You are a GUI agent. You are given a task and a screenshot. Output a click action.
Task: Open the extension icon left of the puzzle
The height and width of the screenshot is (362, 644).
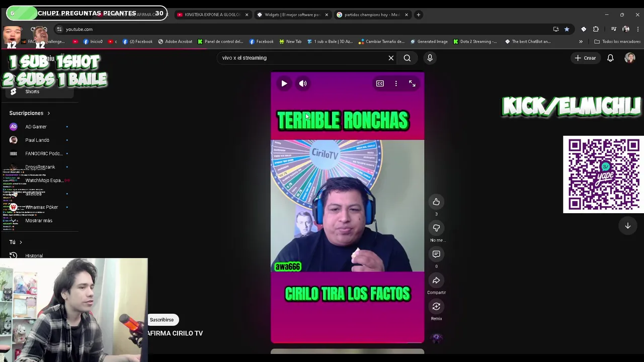(584, 29)
